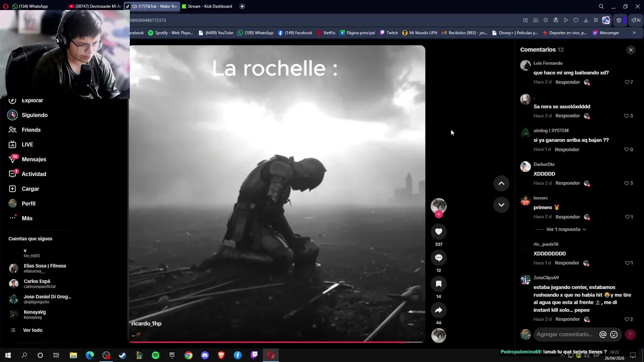Screen dimensions: 644x362
Task: Share the video with the arrow icon
Action: [x=439, y=310]
